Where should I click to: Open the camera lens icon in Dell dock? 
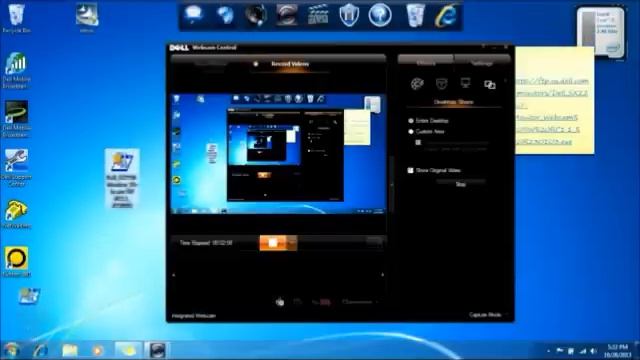(x=256, y=15)
